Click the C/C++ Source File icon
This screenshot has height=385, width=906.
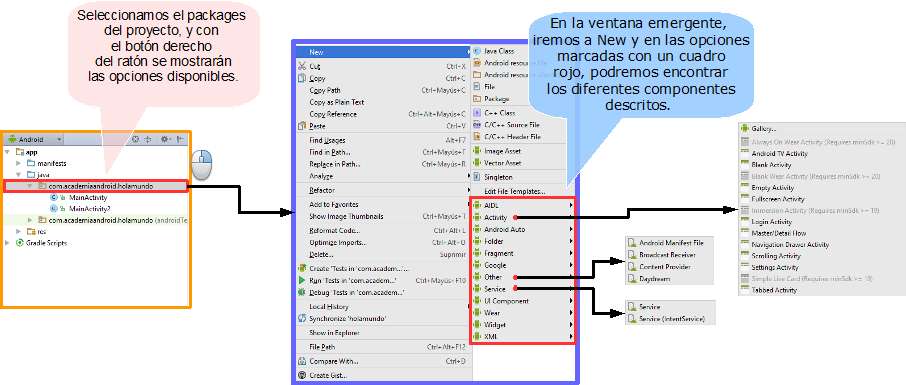click(x=477, y=125)
